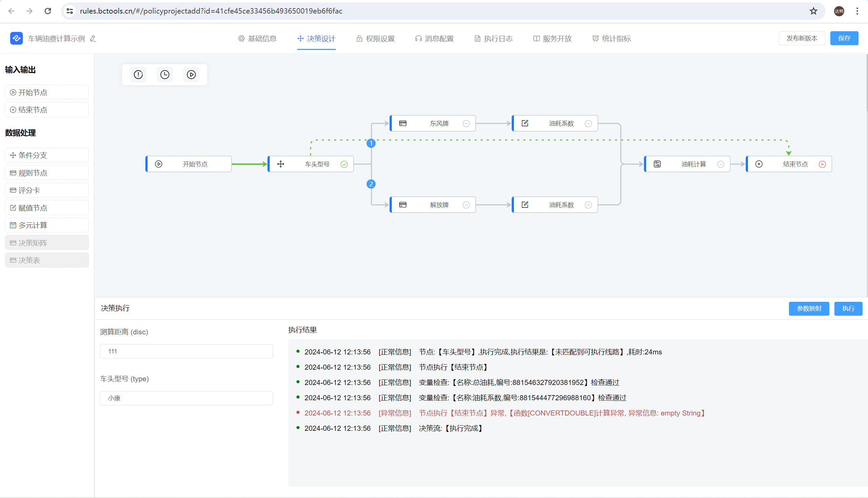Viewport: 868px width, 498px height.
Task: Click the 发布新版本 button
Action: tap(802, 38)
